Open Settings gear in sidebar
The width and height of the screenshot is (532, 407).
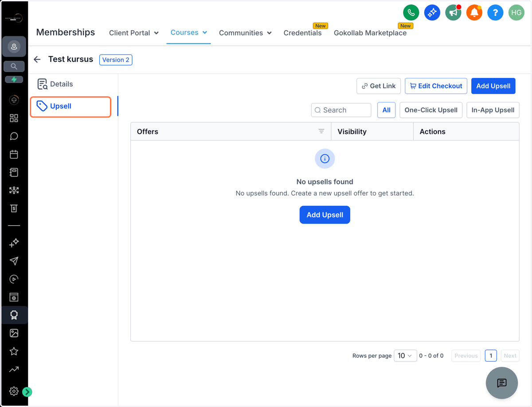tap(14, 391)
